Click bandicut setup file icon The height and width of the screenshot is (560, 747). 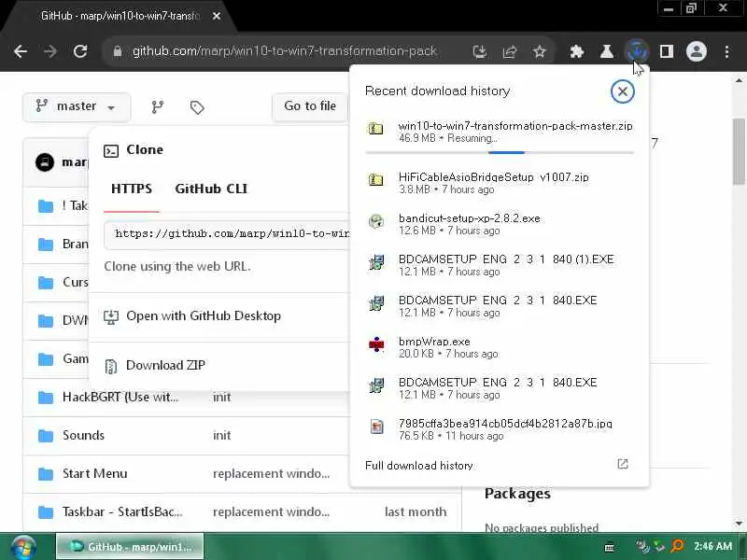(376, 221)
